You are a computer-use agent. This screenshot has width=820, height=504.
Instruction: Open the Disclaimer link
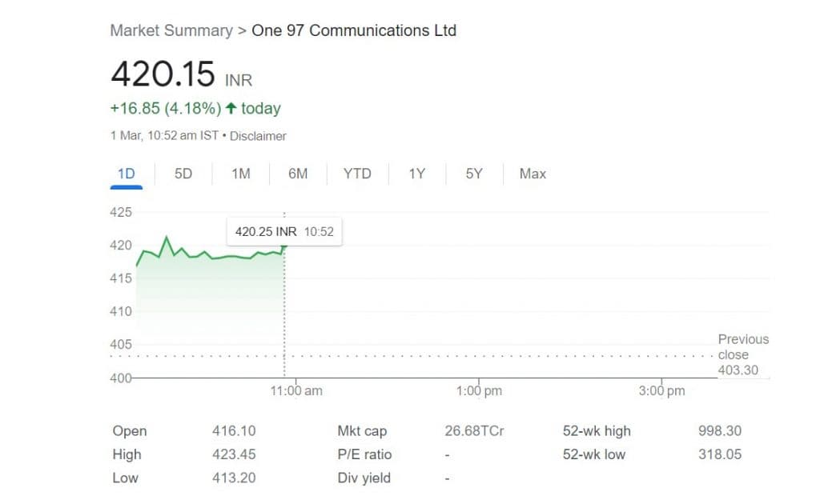click(258, 136)
